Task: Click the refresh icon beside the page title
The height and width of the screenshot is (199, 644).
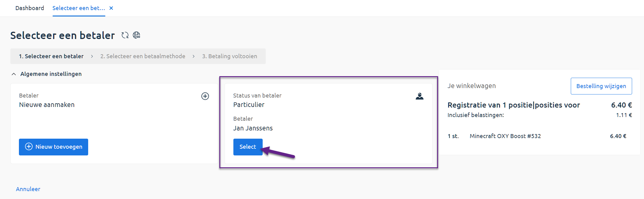Action: pyautogui.click(x=125, y=35)
